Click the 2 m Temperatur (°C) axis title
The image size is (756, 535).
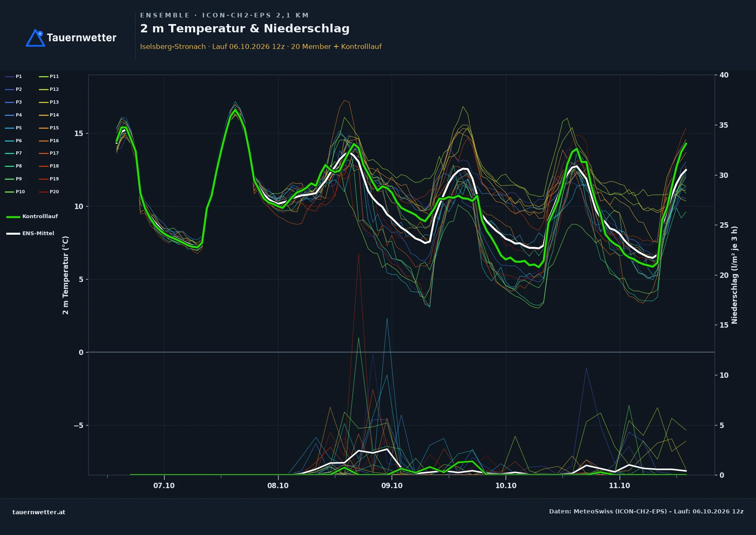coord(65,275)
